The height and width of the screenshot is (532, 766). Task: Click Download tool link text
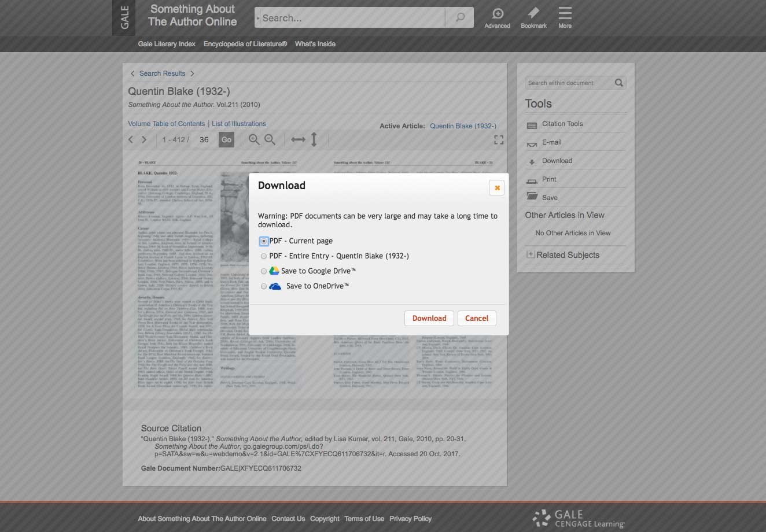(557, 161)
